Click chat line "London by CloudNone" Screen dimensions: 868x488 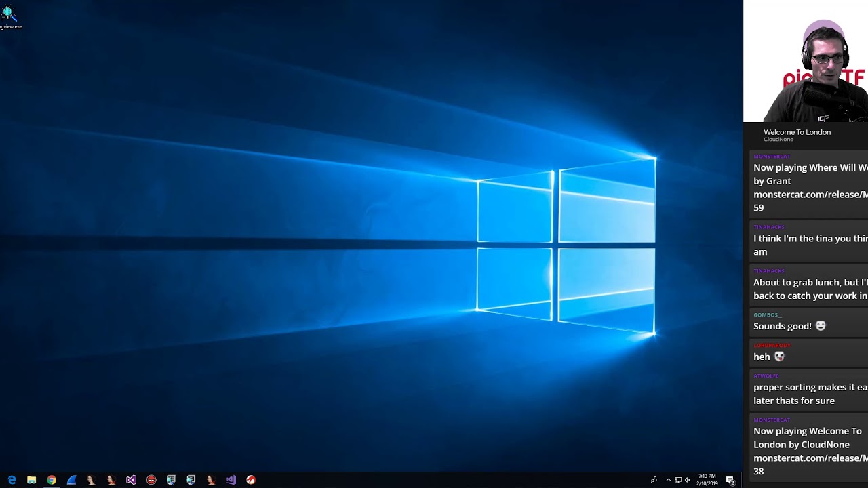802,445
